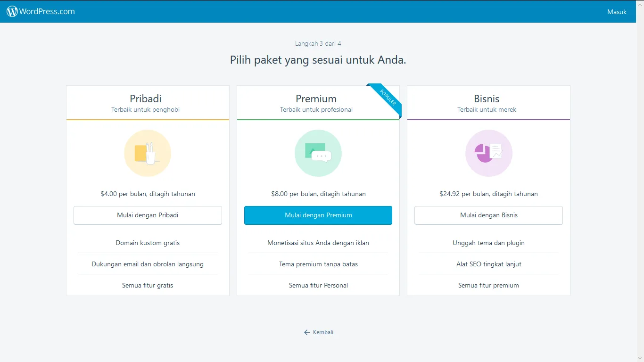Viewport: 644px width, 362px height.
Task: Click 'Terbaik untuk profesional' subtitle
Action: point(316,109)
